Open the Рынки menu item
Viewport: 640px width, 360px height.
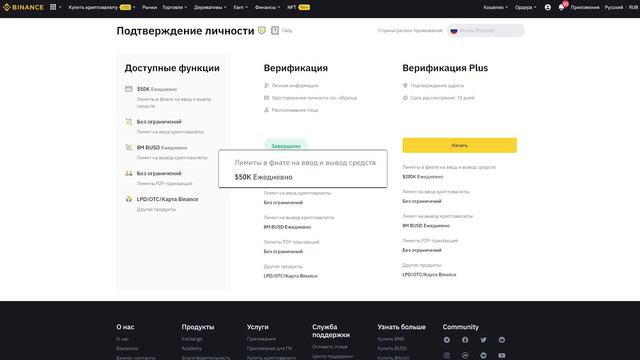click(x=149, y=7)
